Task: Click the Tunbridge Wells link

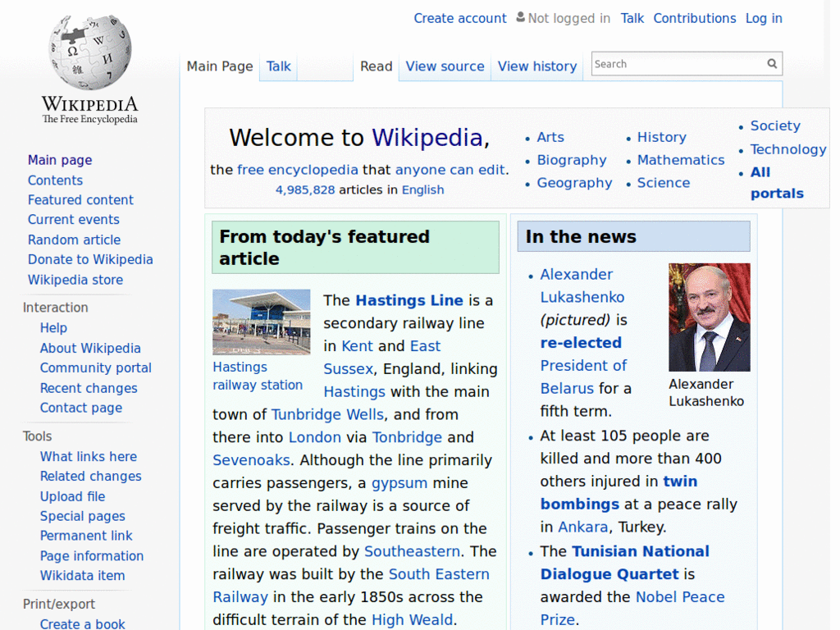Action: click(x=327, y=414)
